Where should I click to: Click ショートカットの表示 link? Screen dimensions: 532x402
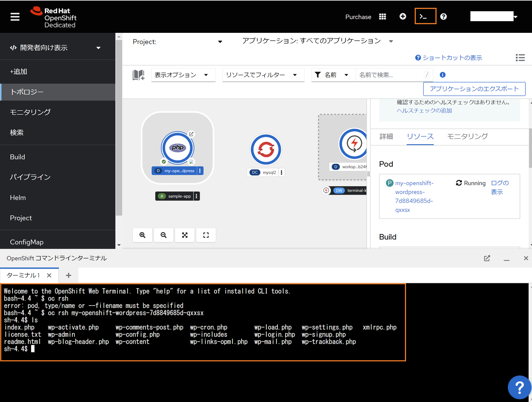[x=448, y=58]
